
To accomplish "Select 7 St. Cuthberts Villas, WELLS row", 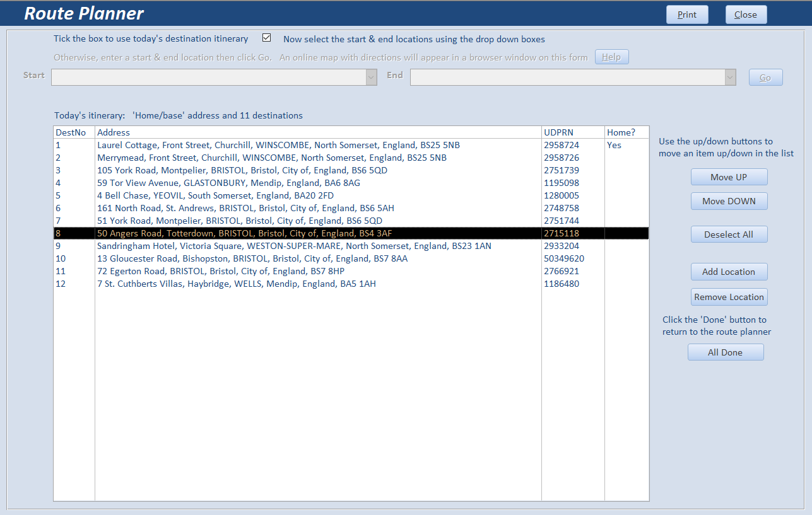I will (351, 284).
